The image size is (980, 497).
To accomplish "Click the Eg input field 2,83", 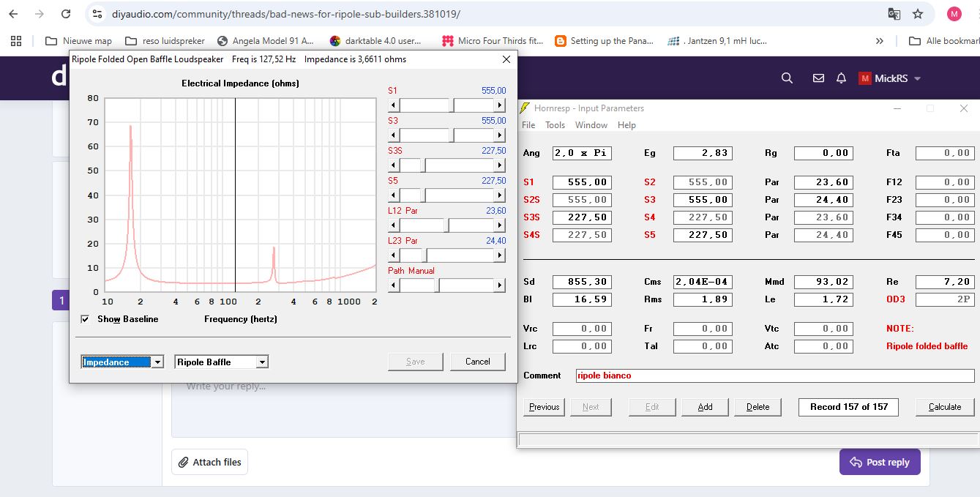I will point(703,153).
